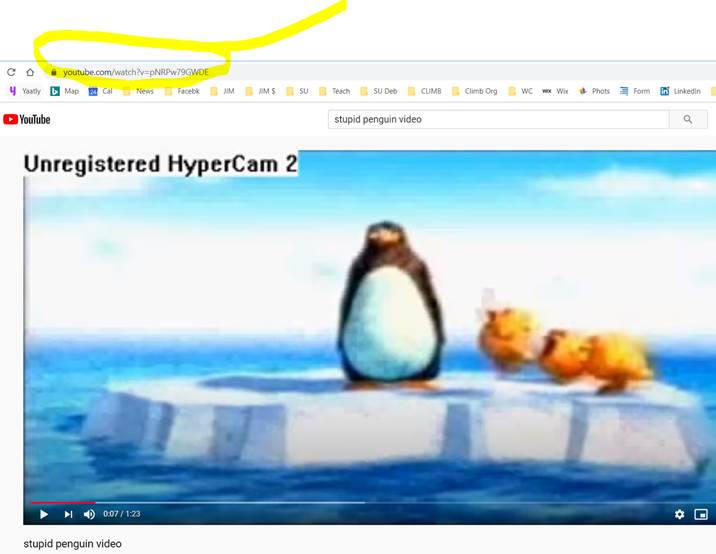The height and width of the screenshot is (554, 716).
Task: Open the Phots bookmark
Action: coord(594,91)
